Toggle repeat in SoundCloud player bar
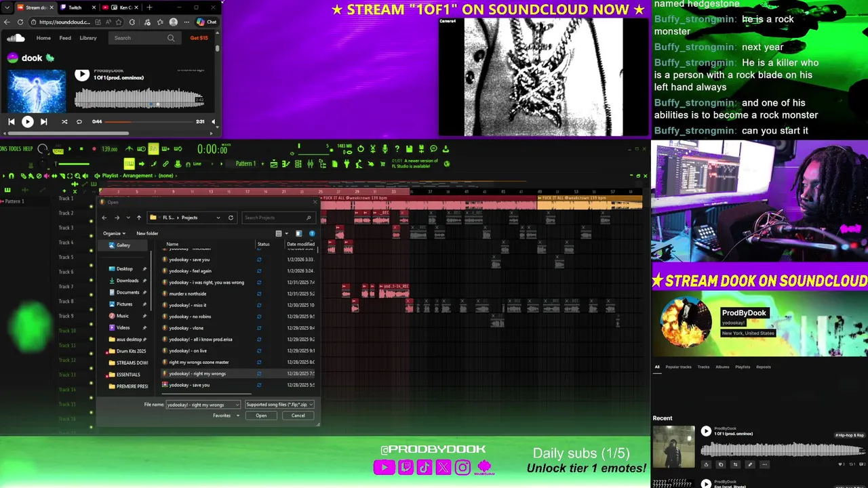Image resolution: width=868 pixels, height=488 pixels. [x=79, y=121]
